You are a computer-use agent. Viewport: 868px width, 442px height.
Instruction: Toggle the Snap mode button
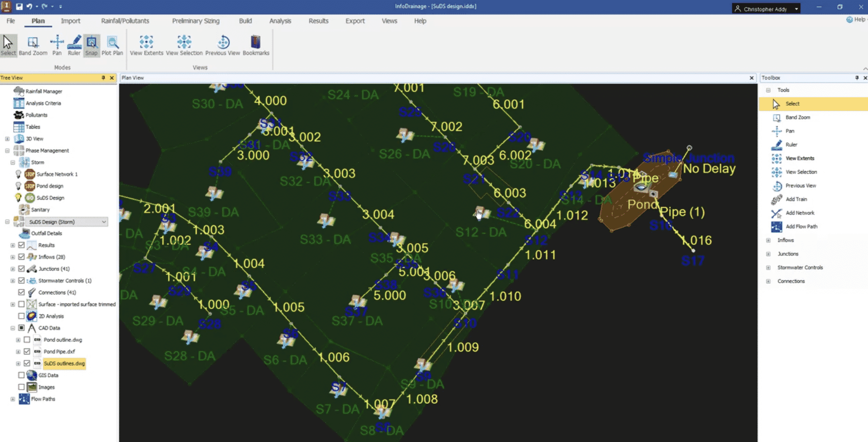pyautogui.click(x=91, y=45)
